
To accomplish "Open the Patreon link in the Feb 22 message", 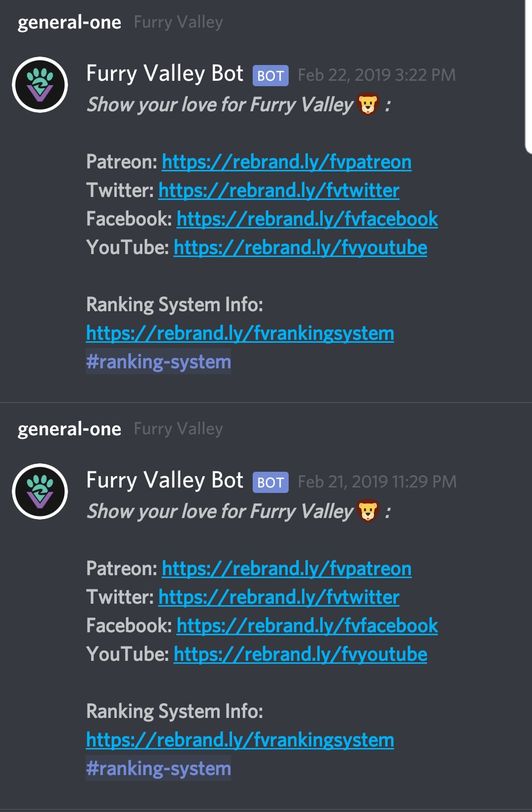I will (x=287, y=162).
